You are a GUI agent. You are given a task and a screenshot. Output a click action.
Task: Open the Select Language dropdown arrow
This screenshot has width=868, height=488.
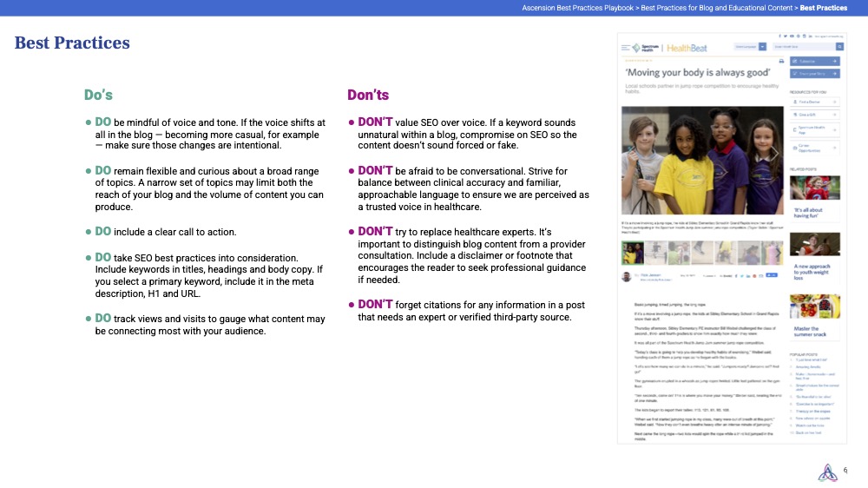click(x=761, y=45)
